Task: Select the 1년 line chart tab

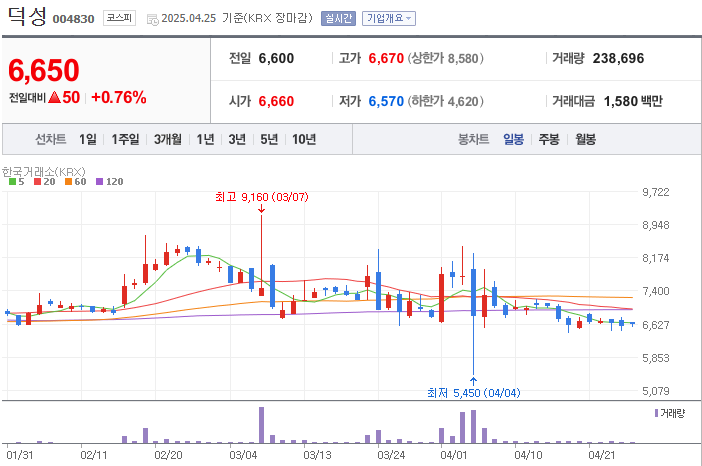Action: click(x=205, y=139)
